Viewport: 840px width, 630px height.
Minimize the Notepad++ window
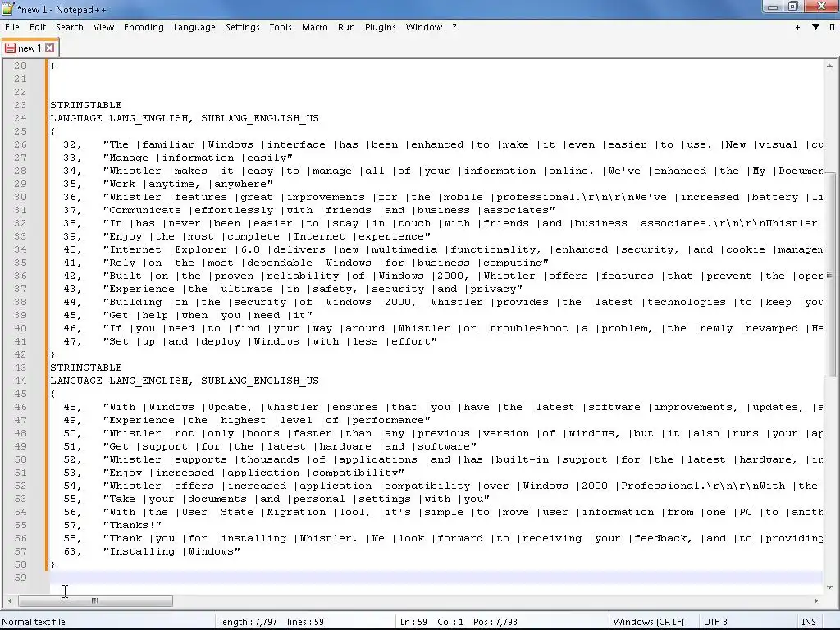773,7
